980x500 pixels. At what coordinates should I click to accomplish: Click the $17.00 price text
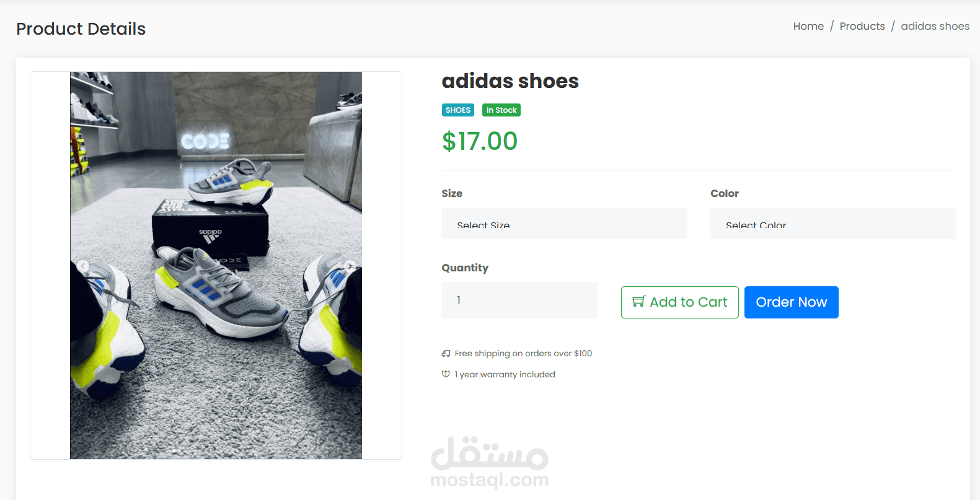[x=479, y=141]
